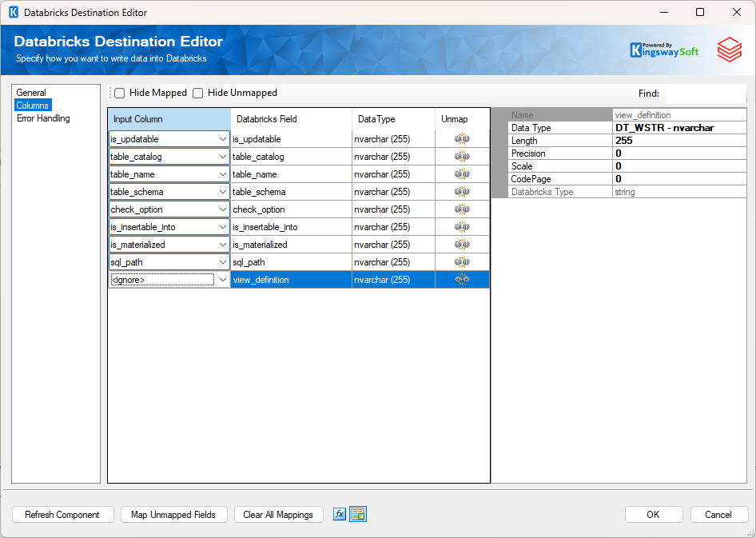756x538 pixels.
Task: Open the <ignore> input column dropdown
Action: (222, 280)
